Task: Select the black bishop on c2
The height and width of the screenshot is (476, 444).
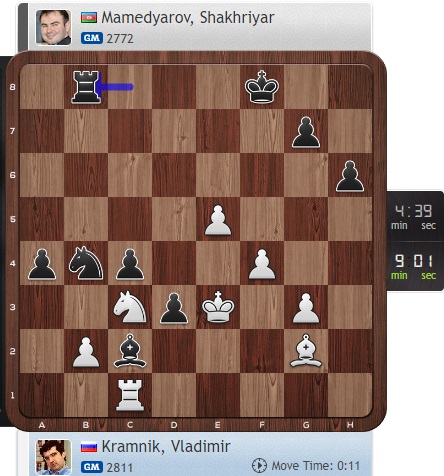Action: click(x=130, y=351)
